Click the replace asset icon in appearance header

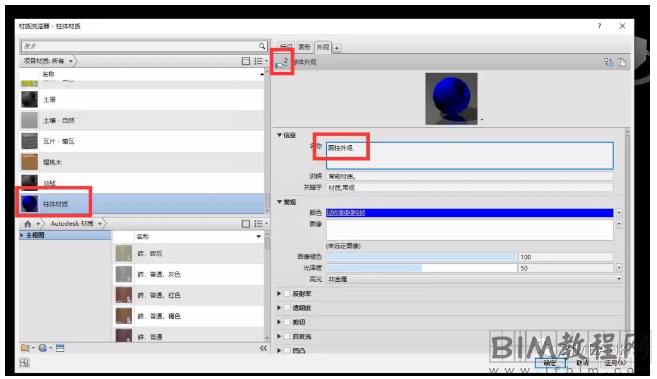pos(608,62)
